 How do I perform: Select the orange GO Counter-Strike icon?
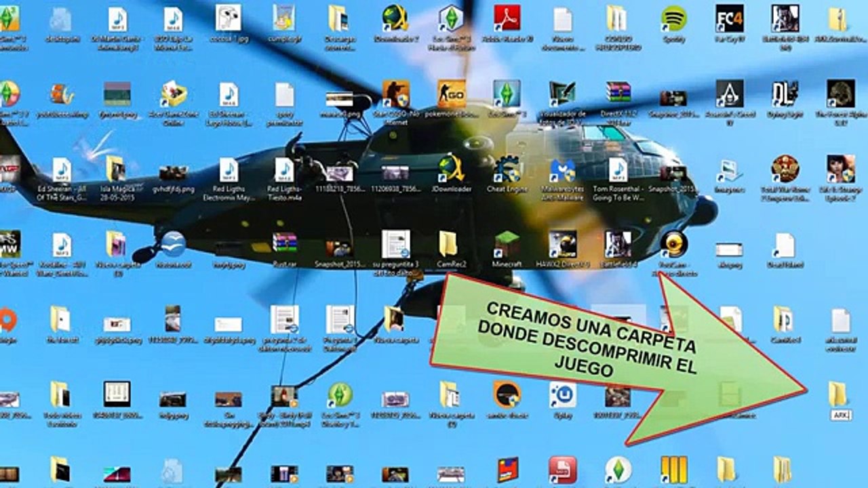[451, 94]
